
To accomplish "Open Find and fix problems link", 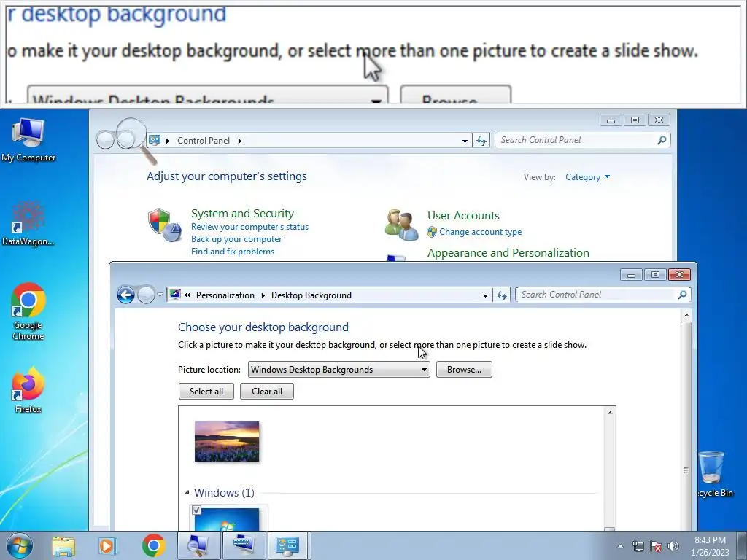I will [233, 252].
